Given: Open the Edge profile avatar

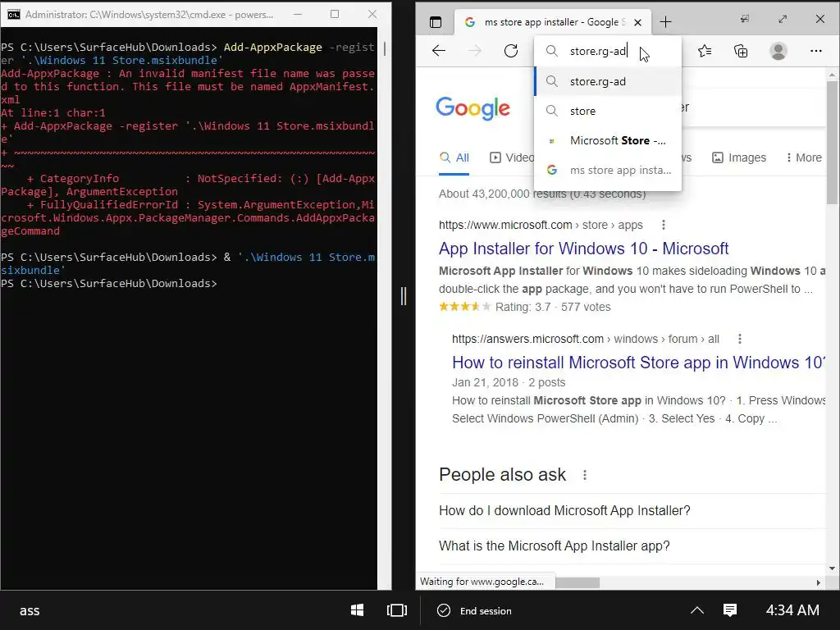Looking at the screenshot, I should [778, 51].
